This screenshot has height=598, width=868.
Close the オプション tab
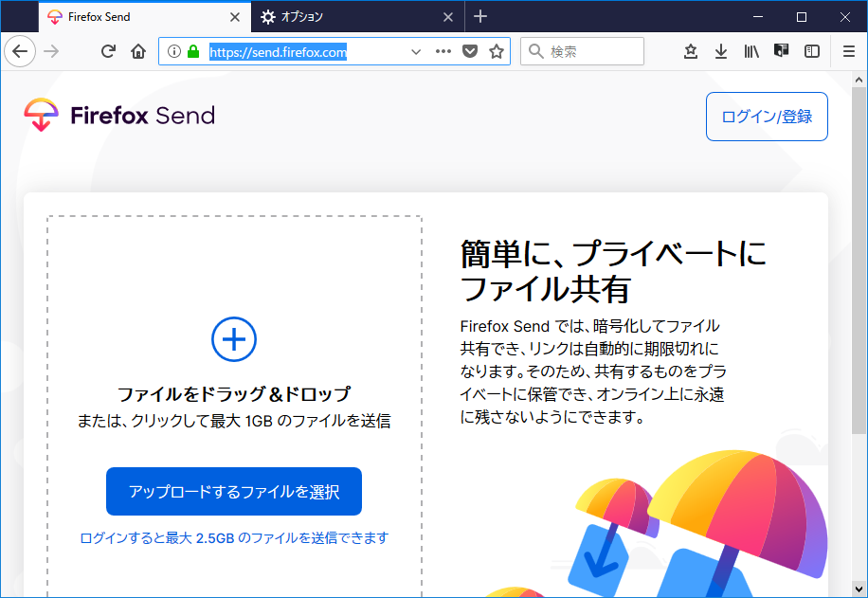[x=448, y=17]
